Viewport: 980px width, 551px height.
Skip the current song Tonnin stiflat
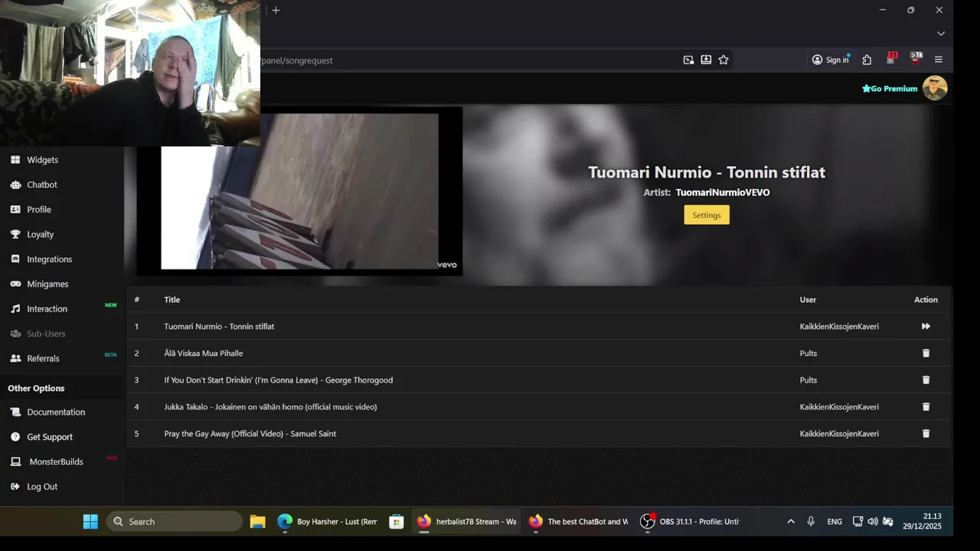[926, 326]
